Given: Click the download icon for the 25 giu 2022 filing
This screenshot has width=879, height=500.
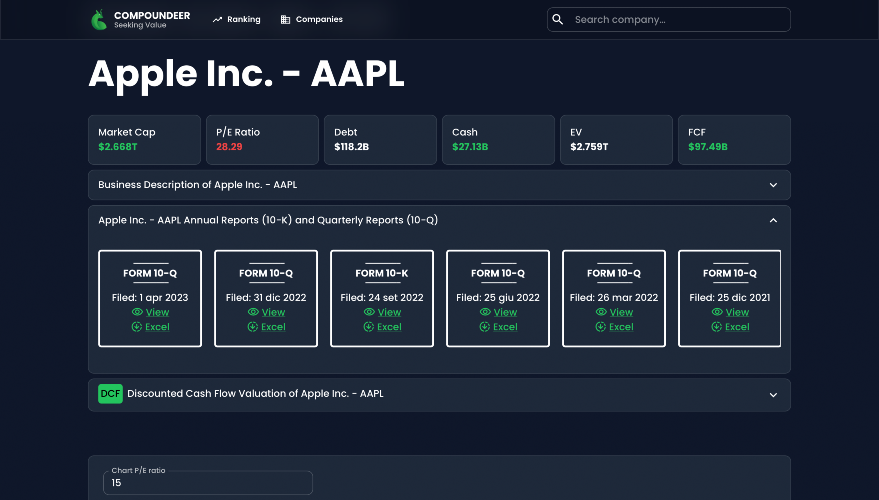Looking at the screenshot, I should click(485, 327).
